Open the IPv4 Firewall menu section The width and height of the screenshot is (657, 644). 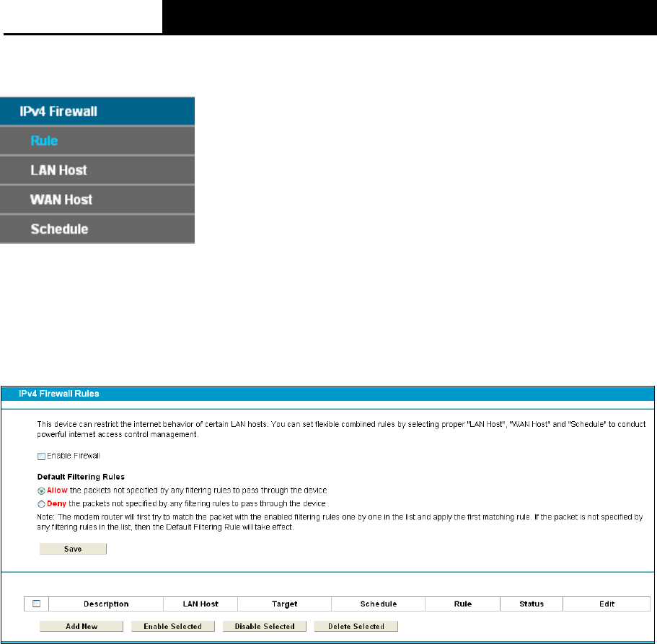click(97, 112)
